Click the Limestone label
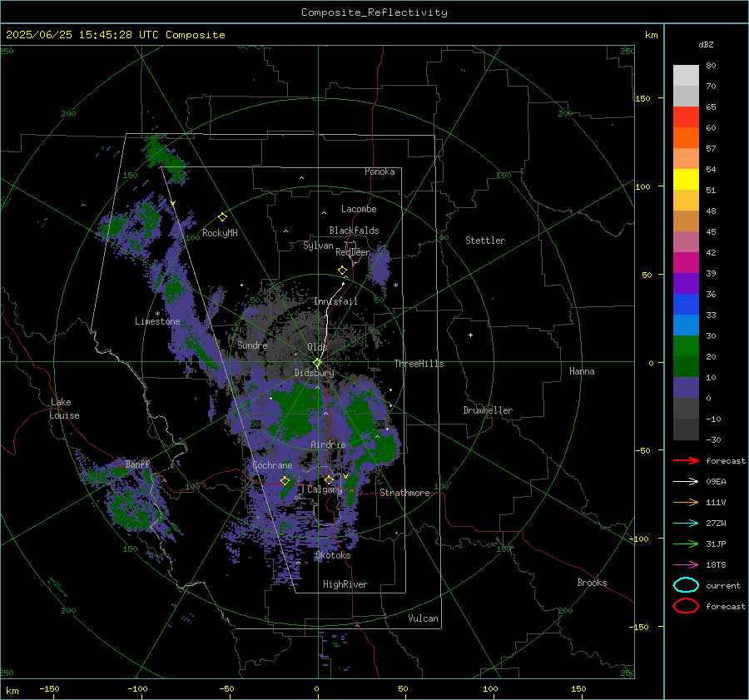This screenshot has width=749, height=700. tap(157, 321)
